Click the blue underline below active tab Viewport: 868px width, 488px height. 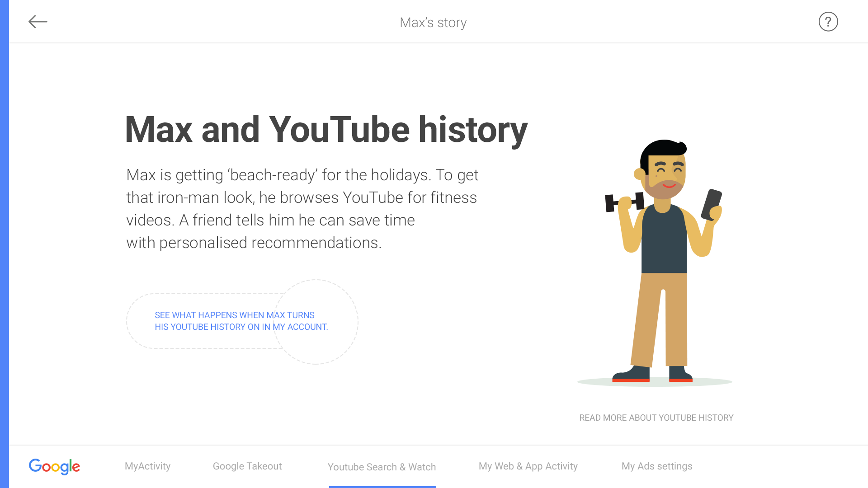click(x=382, y=487)
